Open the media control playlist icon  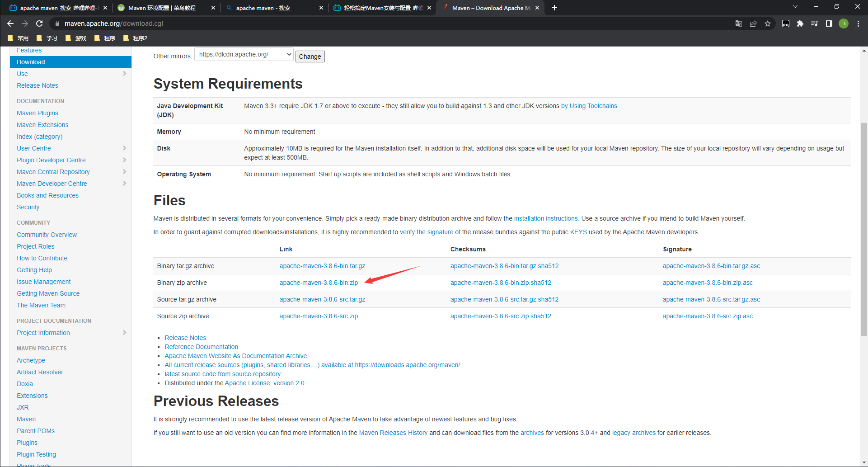click(815, 24)
